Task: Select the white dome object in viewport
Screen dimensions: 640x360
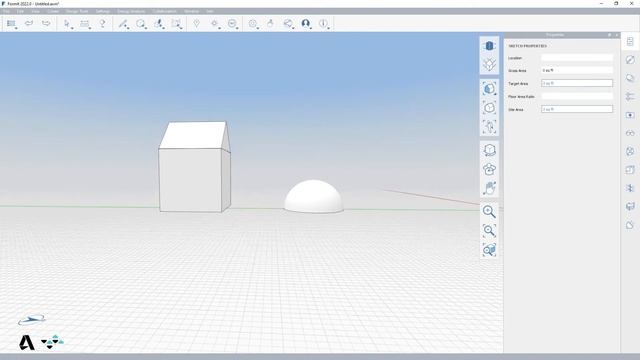Action: click(313, 197)
